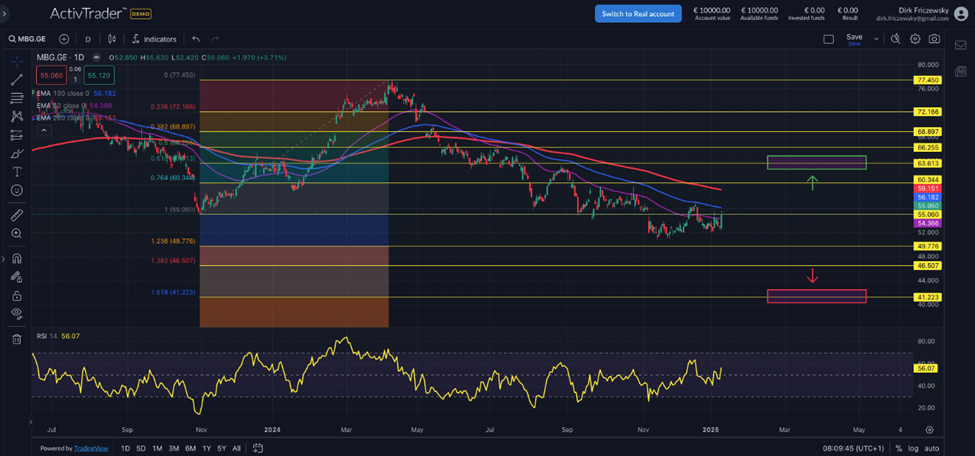Select the trend line drawing tool
This screenshot has width=975, height=456.
pos(16,79)
